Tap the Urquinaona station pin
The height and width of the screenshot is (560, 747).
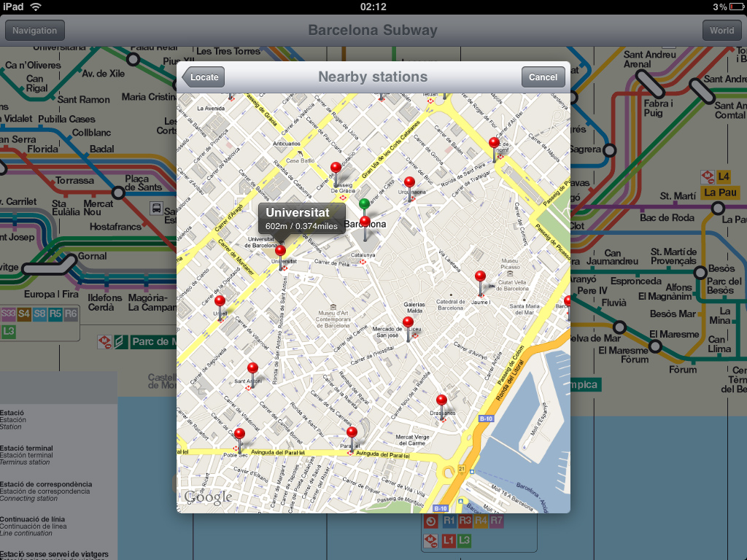(409, 183)
